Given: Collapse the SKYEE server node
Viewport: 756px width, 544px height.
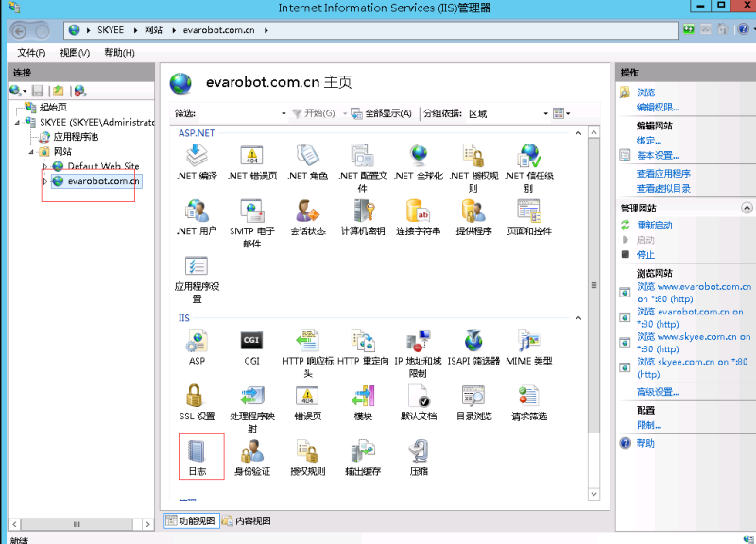Looking at the screenshot, I should coord(17,123).
